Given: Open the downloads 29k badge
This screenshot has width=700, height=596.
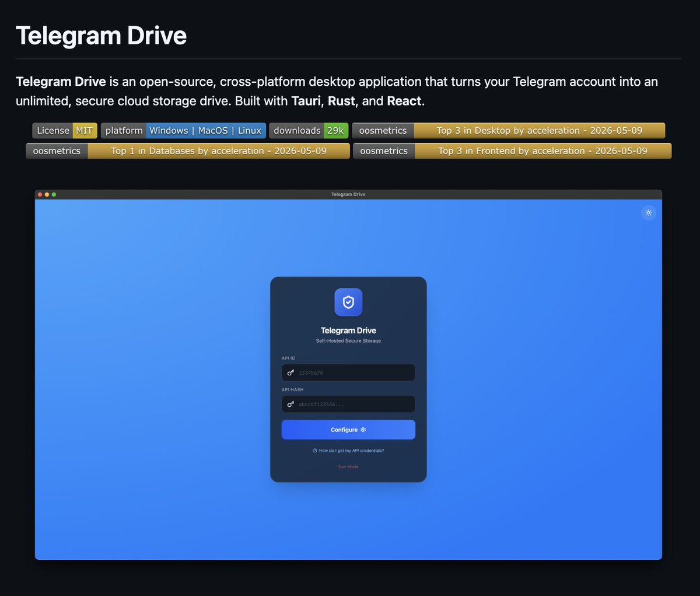Looking at the screenshot, I should pyautogui.click(x=309, y=131).
